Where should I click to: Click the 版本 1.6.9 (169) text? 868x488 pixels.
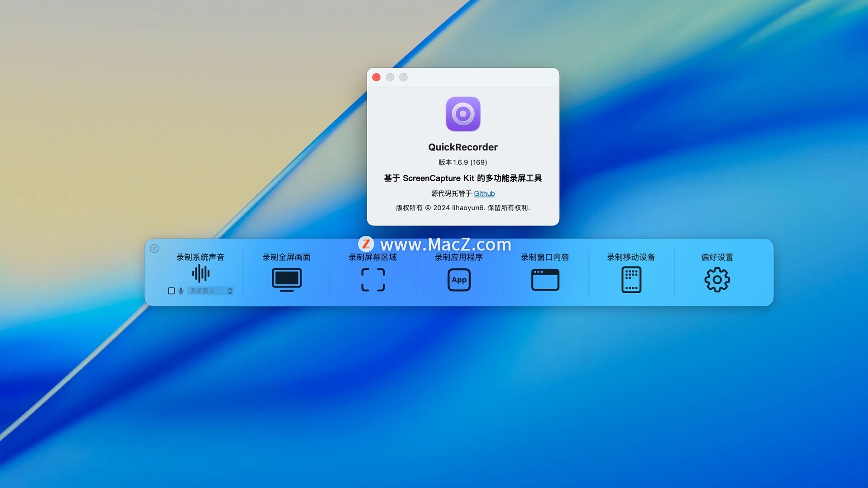463,162
